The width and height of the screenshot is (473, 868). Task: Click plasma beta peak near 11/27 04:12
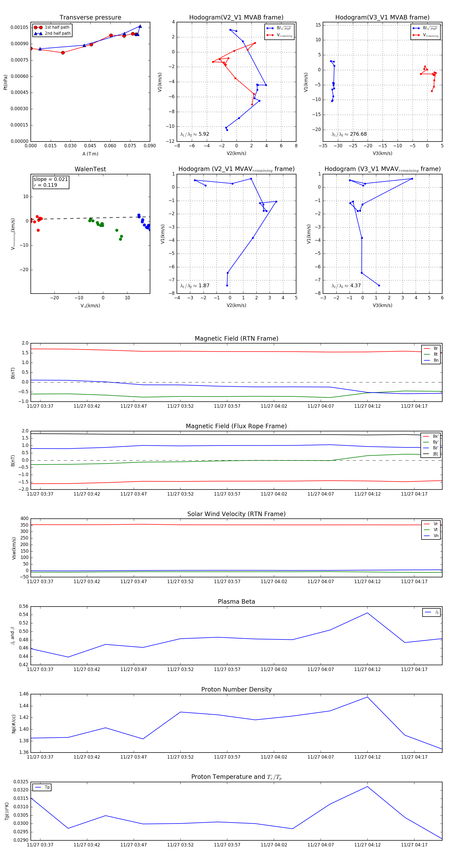pos(367,613)
